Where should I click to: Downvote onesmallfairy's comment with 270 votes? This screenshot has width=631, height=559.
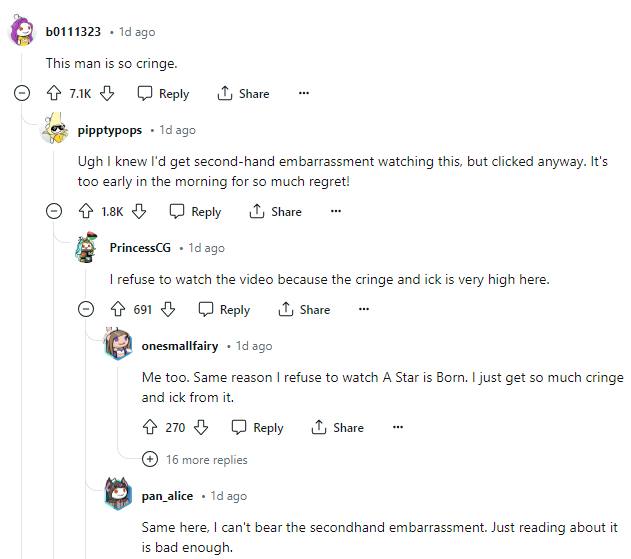[201, 427]
